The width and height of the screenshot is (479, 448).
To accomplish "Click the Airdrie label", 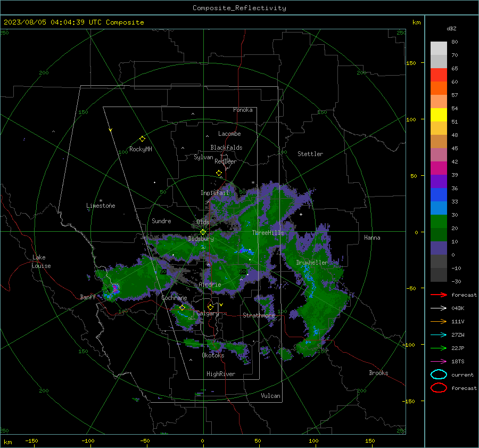I will [210, 284].
